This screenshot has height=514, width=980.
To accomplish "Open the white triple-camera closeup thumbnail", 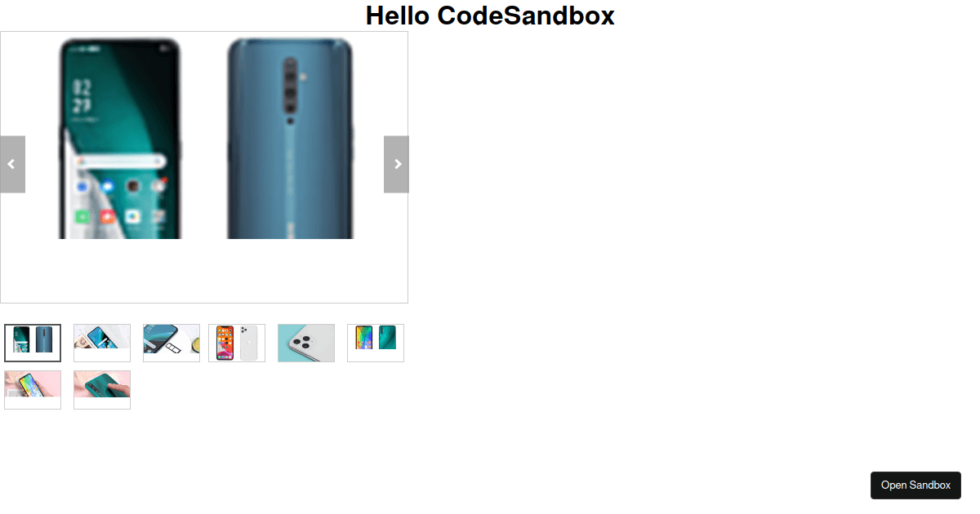I will pyautogui.click(x=306, y=343).
